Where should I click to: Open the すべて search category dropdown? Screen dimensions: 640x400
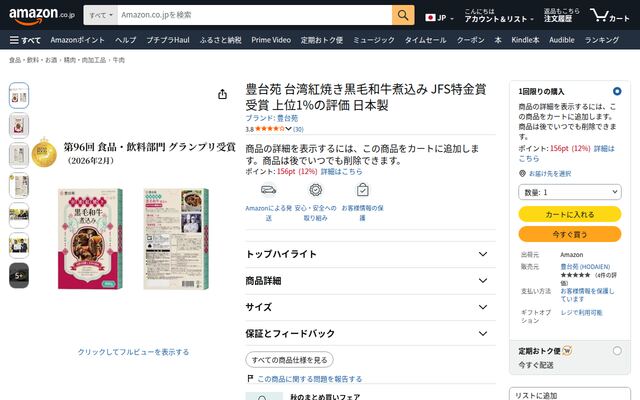coord(100,15)
